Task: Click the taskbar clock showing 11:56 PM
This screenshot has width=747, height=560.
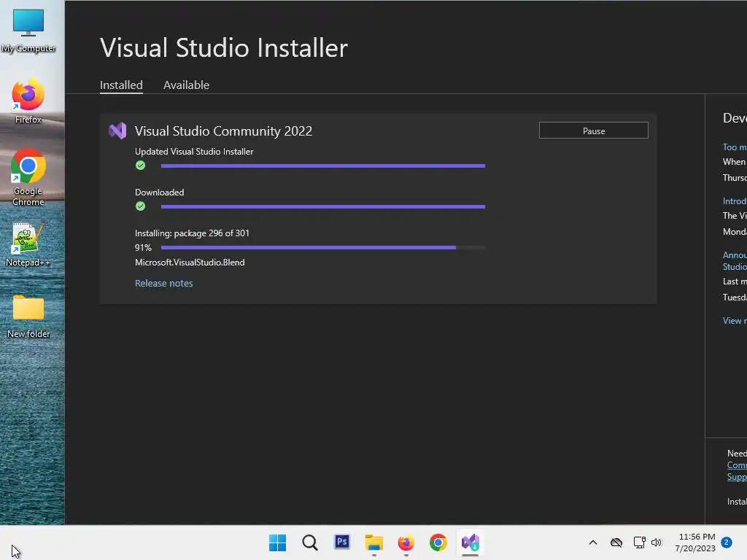Action: pos(695,542)
